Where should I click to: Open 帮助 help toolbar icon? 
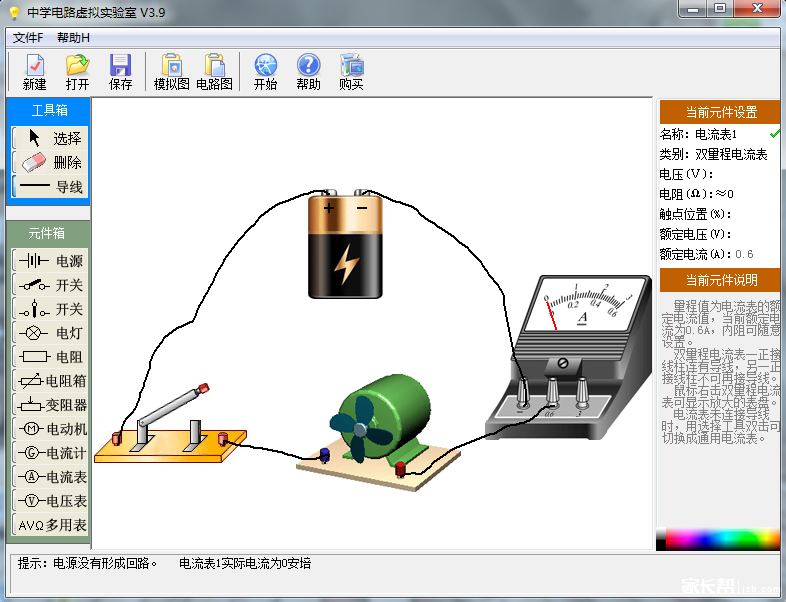[x=308, y=72]
